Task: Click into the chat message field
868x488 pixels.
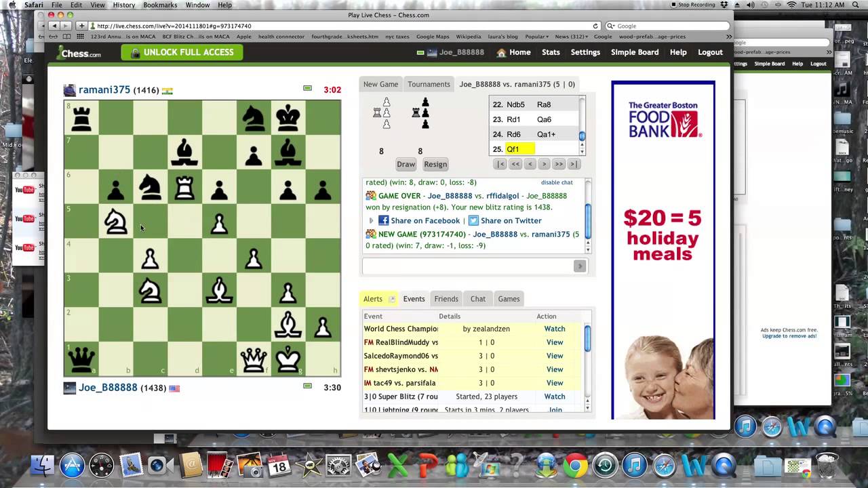Action: pyautogui.click(x=467, y=266)
